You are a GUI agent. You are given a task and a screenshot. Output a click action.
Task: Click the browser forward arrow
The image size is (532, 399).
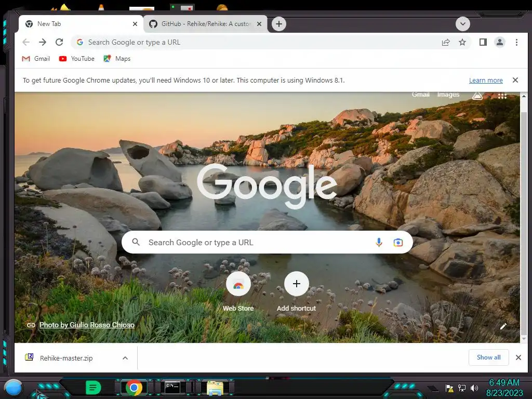(x=43, y=42)
